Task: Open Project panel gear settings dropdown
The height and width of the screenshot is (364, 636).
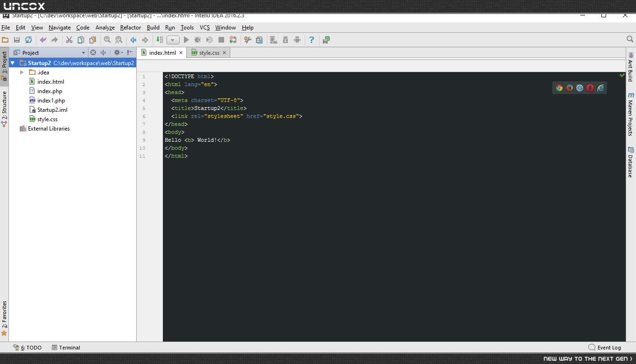Action: coord(118,52)
